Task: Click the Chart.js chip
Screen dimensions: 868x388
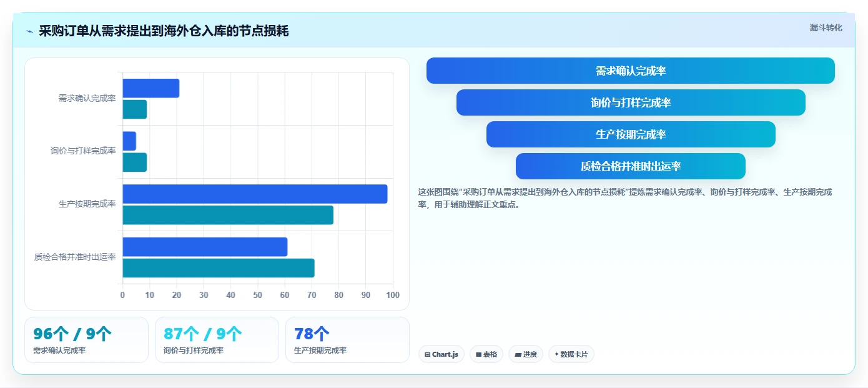Action: click(441, 354)
